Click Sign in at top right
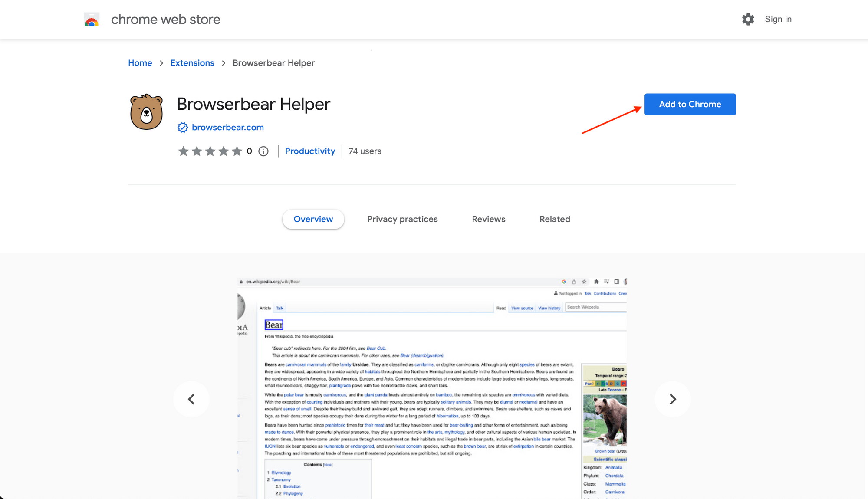The image size is (868, 499). tap(778, 20)
